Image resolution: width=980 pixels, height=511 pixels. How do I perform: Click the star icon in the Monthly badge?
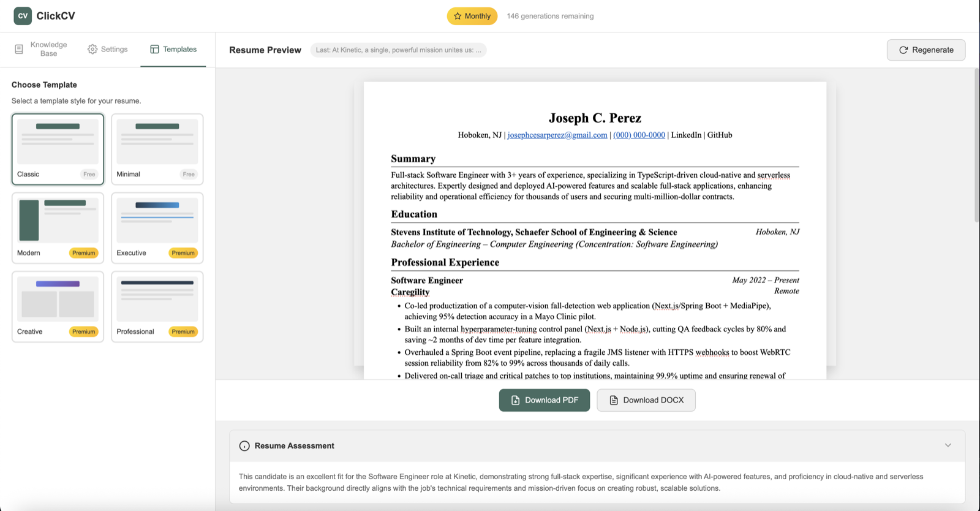(458, 16)
